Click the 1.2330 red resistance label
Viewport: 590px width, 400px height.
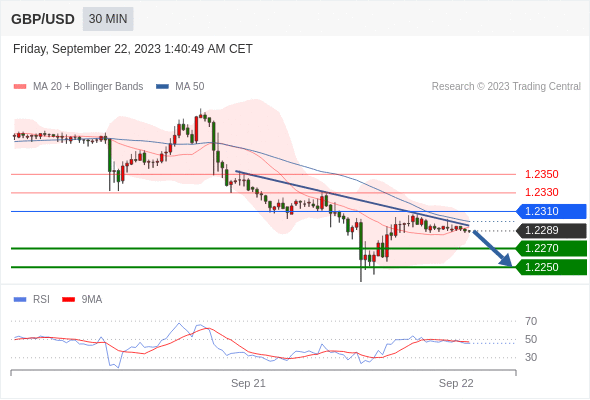pos(541,192)
